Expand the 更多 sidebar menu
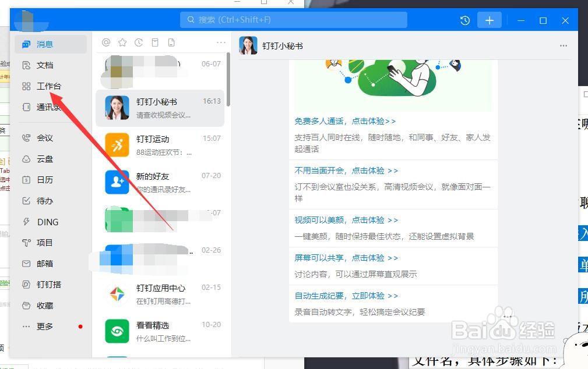588x369 pixels. click(44, 327)
